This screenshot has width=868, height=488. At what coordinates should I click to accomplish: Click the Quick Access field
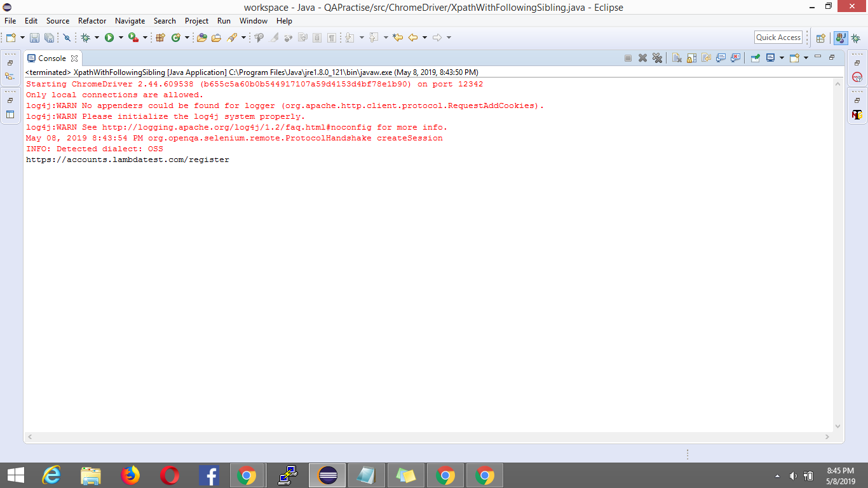pyautogui.click(x=778, y=37)
